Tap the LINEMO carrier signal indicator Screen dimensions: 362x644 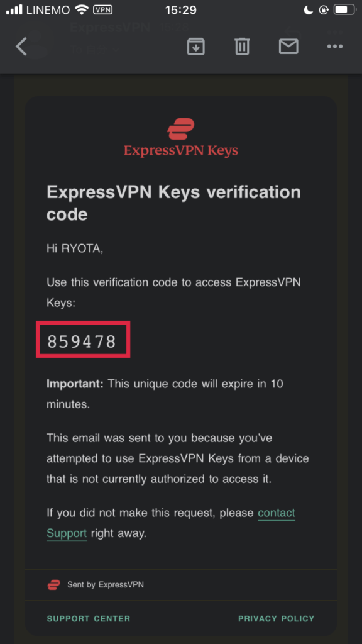pyautogui.click(x=38, y=10)
